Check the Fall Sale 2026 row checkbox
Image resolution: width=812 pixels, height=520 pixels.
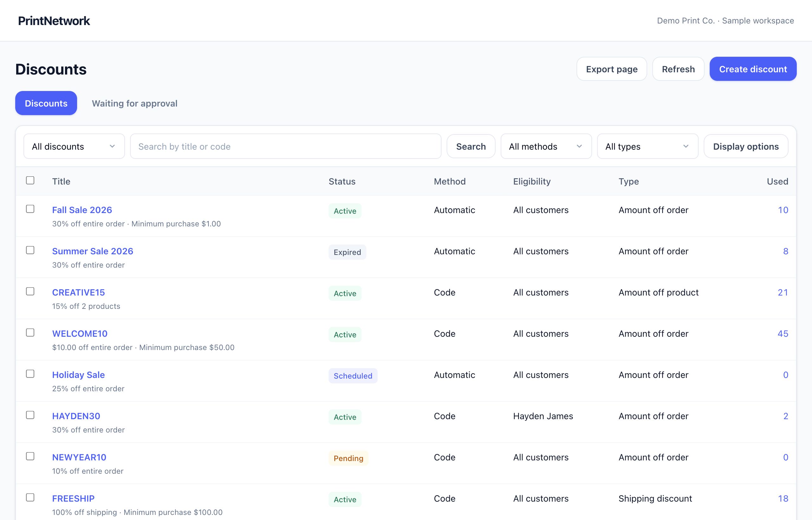(30, 209)
